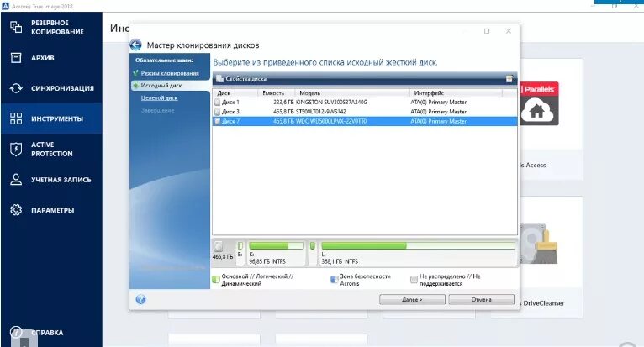Click the green Основной legend swatch

tap(215, 280)
